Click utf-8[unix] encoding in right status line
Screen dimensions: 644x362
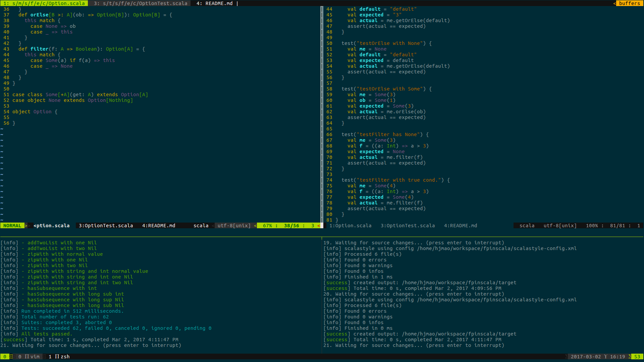pos(560,226)
